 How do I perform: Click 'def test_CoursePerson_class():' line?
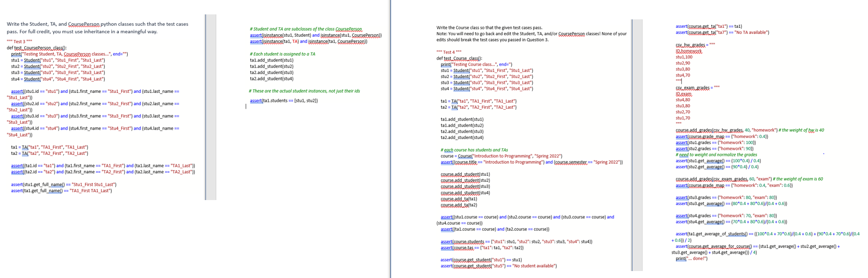[x=37, y=48]
